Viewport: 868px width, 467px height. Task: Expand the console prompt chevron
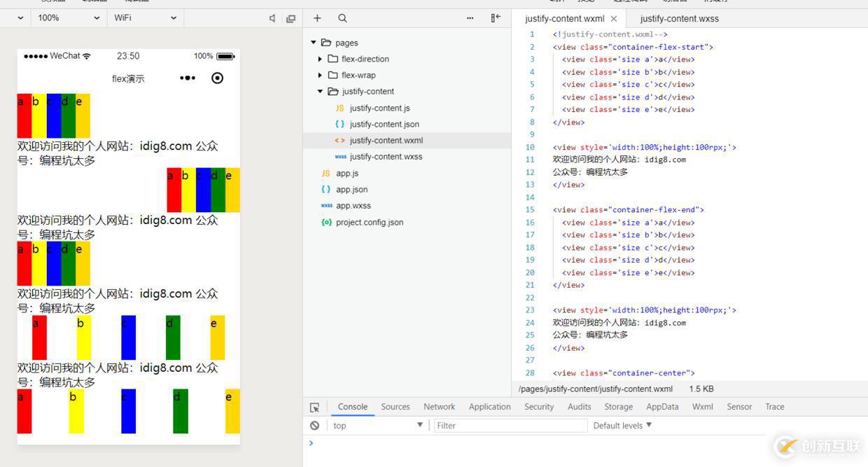coord(311,442)
